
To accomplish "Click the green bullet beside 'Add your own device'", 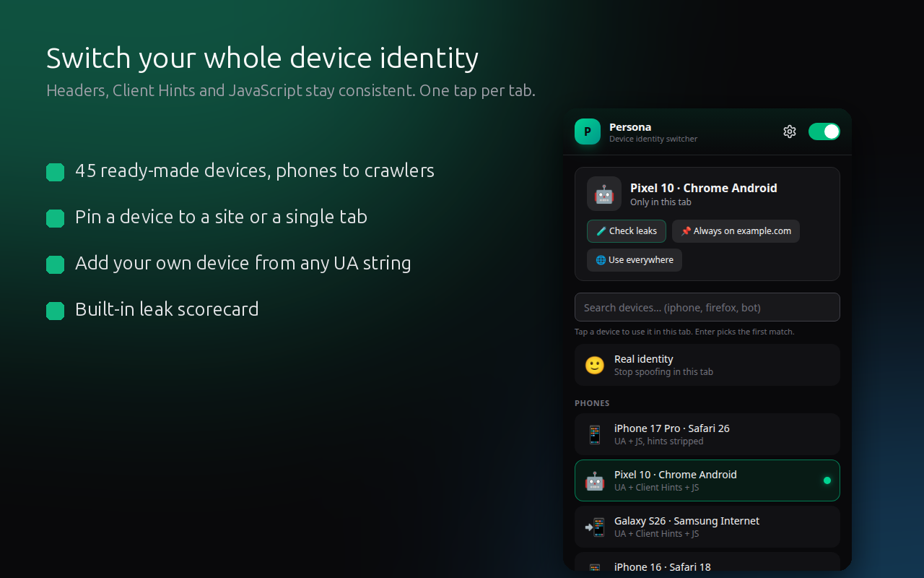I will click(x=56, y=264).
